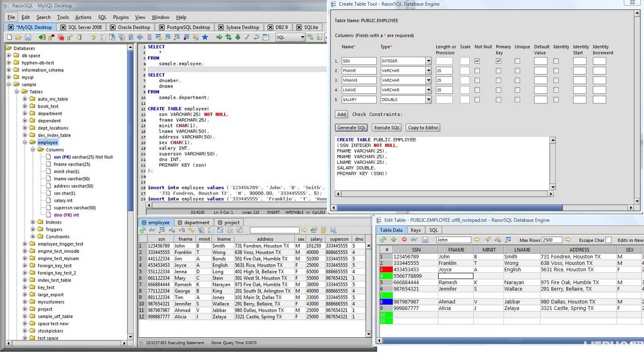Screen dimensions: 644x355
Task: Expand the Triggers node under employee
Action: [x=33, y=229]
